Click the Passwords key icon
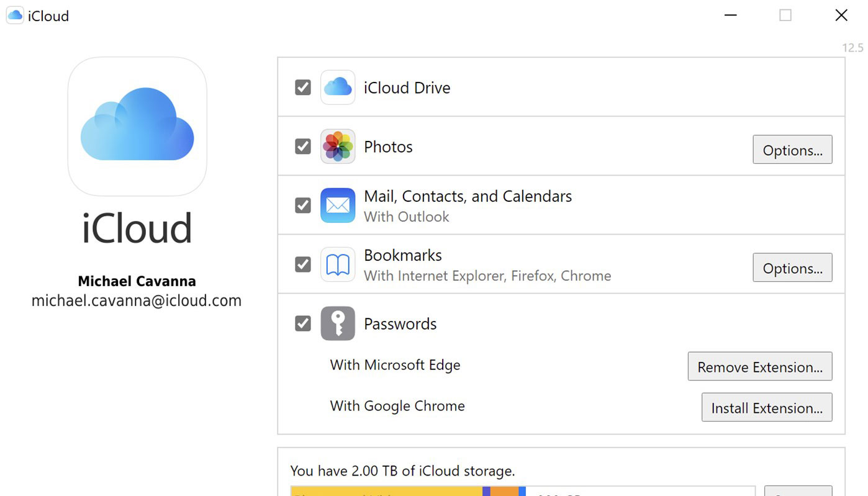The width and height of the screenshot is (868, 496). click(338, 323)
